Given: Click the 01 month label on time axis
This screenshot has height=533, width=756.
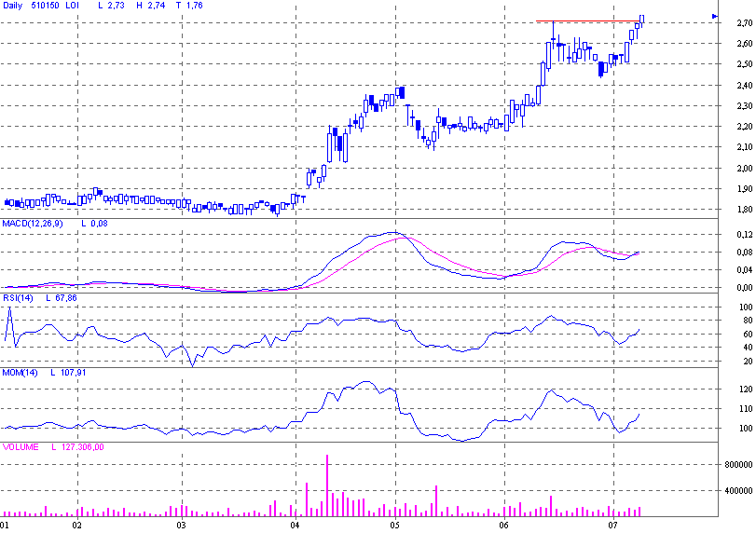Looking at the screenshot, I should [x=6, y=526].
